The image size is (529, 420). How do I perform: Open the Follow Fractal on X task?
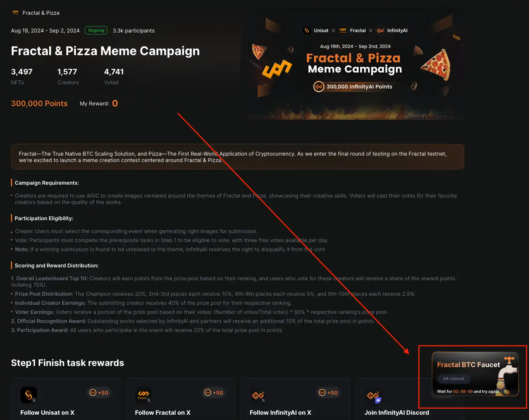(x=162, y=412)
